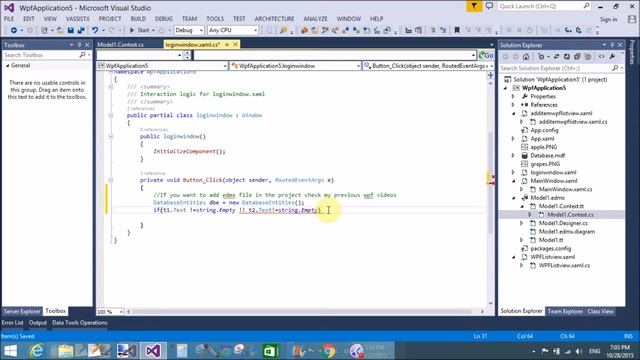Click the Quick Launch search box
640x360 pixels.
coord(544,6)
